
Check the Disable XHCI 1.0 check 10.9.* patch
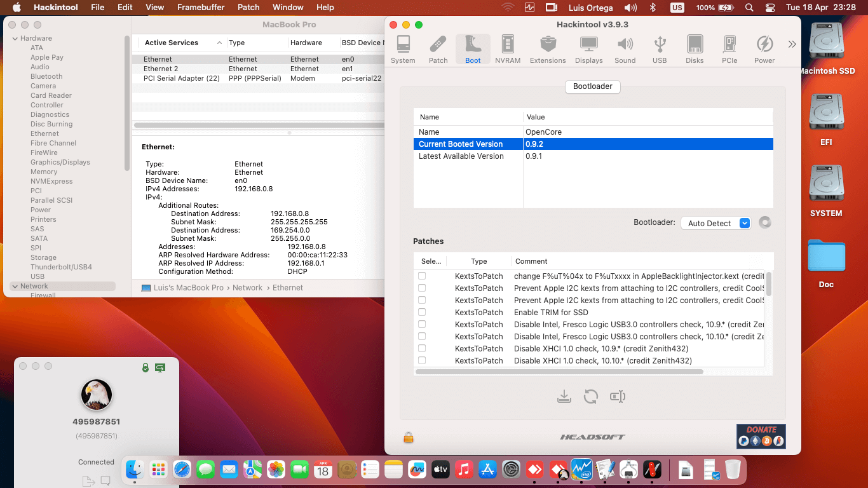422,348
